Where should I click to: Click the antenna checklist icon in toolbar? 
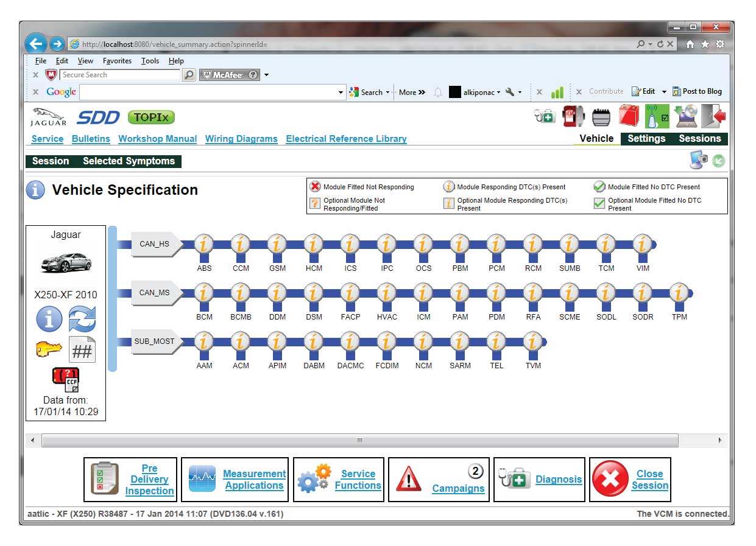[657, 116]
